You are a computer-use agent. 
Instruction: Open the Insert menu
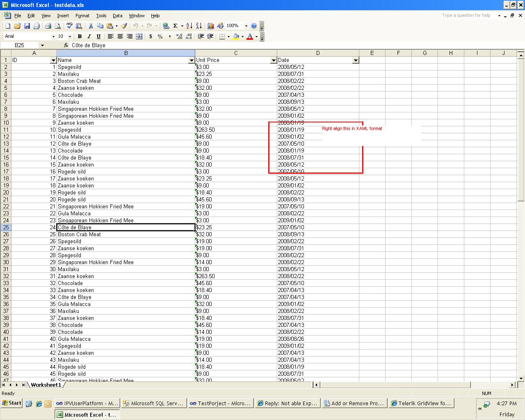[63, 16]
